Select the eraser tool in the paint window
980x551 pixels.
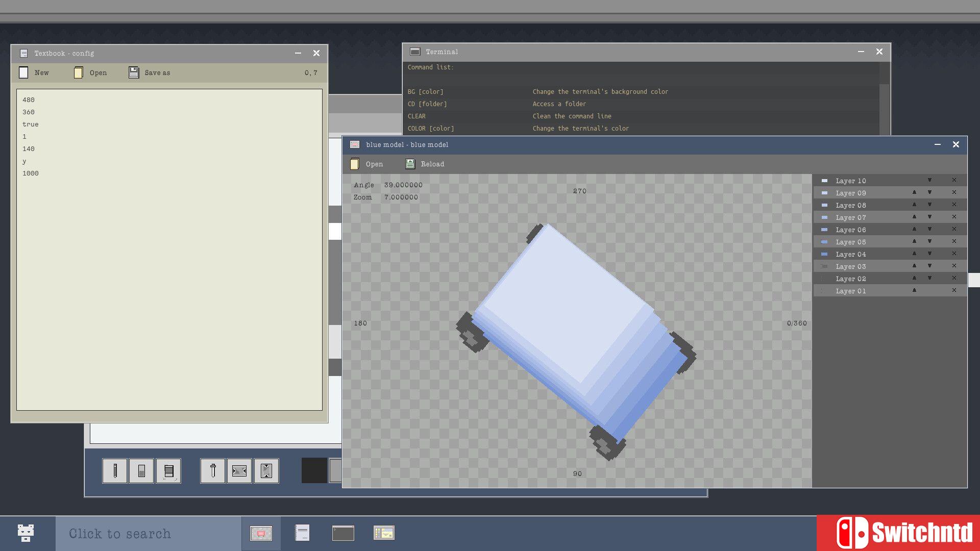[141, 470]
